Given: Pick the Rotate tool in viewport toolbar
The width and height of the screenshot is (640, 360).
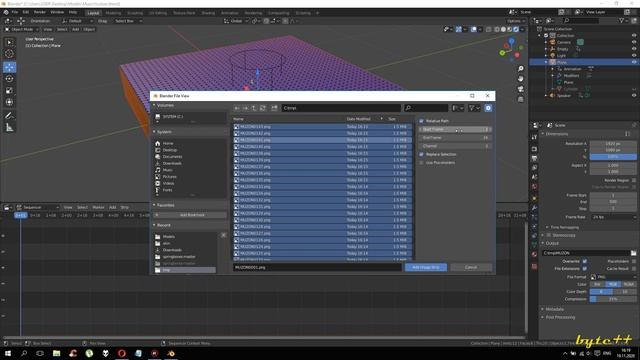Looking at the screenshot, I should click(x=9, y=79).
